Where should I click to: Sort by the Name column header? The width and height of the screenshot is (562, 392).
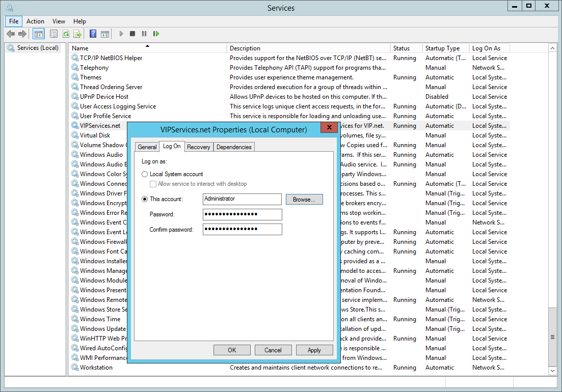tap(147, 48)
